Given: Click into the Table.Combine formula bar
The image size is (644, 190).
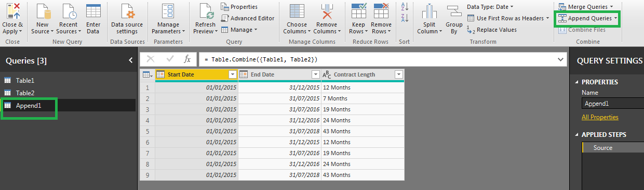Looking at the screenshot, I should click(x=376, y=59).
